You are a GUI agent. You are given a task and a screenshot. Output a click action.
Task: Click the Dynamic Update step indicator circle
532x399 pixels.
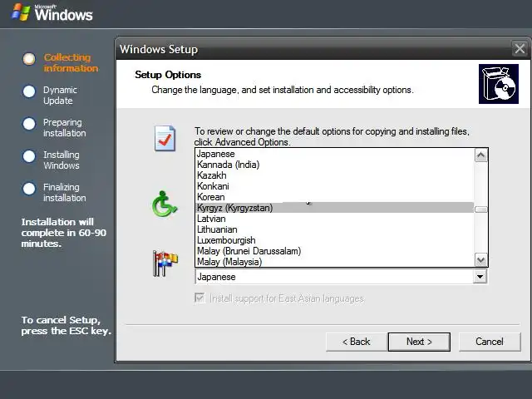pos(29,91)
